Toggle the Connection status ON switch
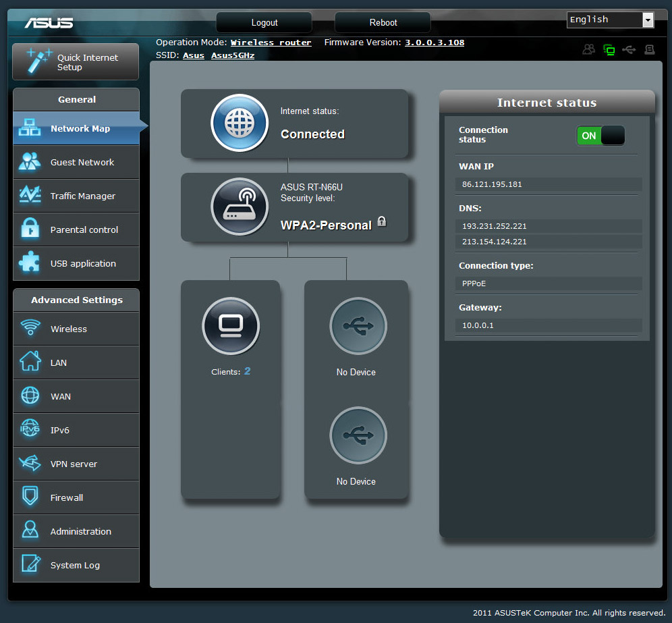The width and height of the screenshot is (672, 623). [600, 136]
